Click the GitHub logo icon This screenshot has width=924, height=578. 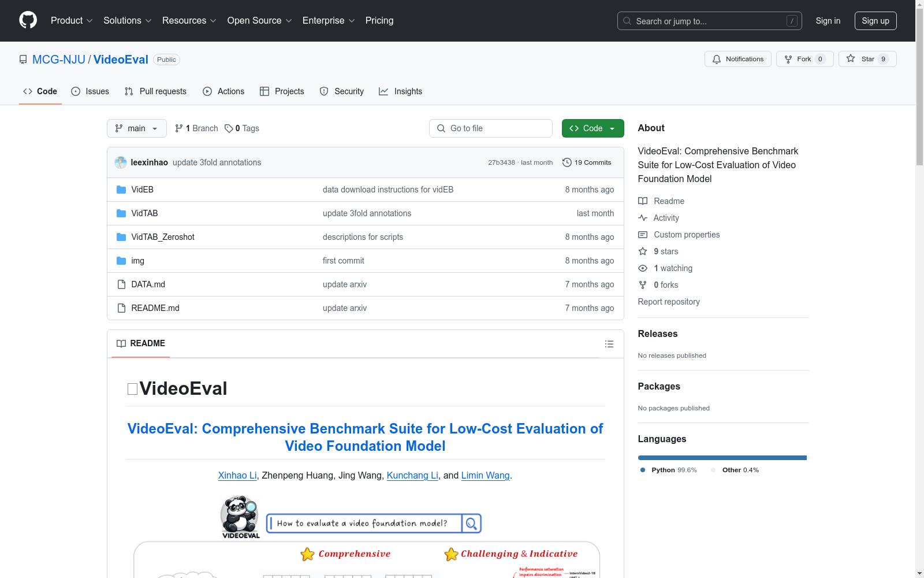[28, 20]
